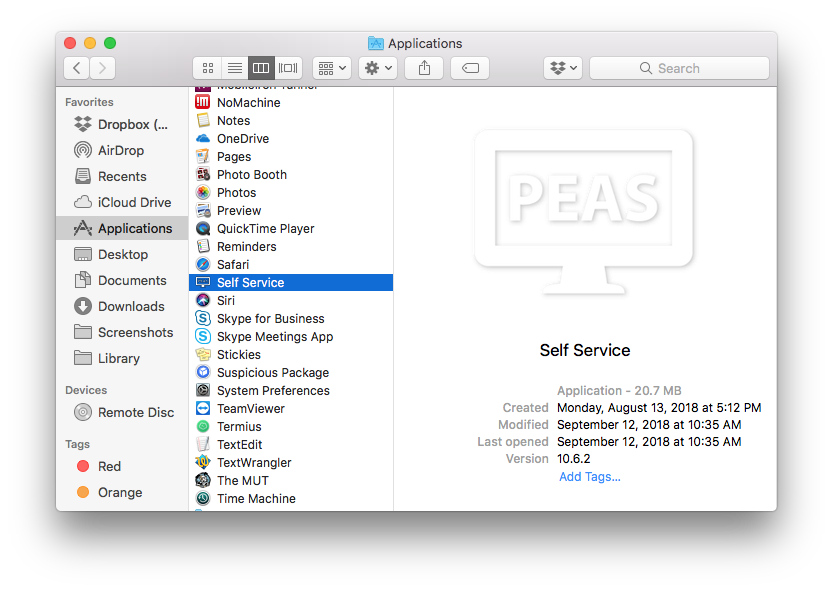The height and width of the screenshot is (591, 833).
Task: Select Time Machine in the list
Action: point(291,499)
